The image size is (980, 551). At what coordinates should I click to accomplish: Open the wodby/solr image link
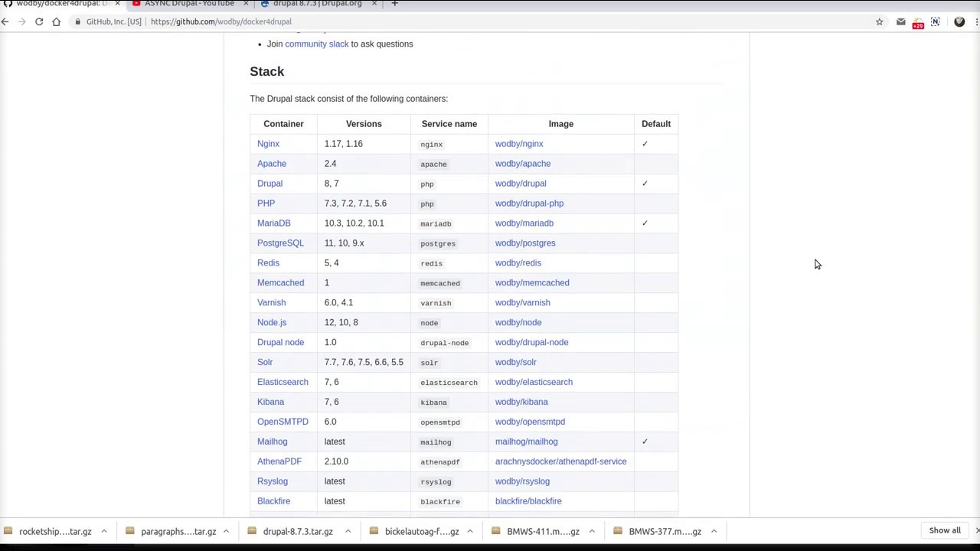(516, 362)
